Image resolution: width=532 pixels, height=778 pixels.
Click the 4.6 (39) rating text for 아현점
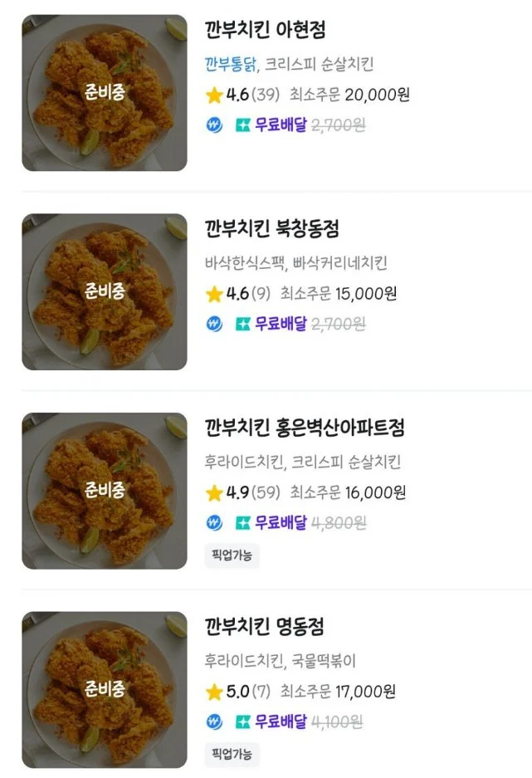[252, 95]
